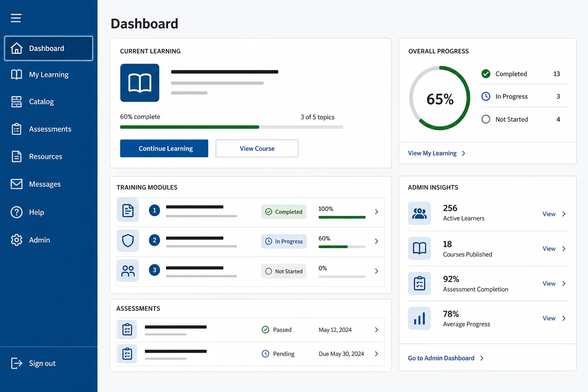588x392 pixels.
Task: Click module 1 document icon
Action: 128,210
